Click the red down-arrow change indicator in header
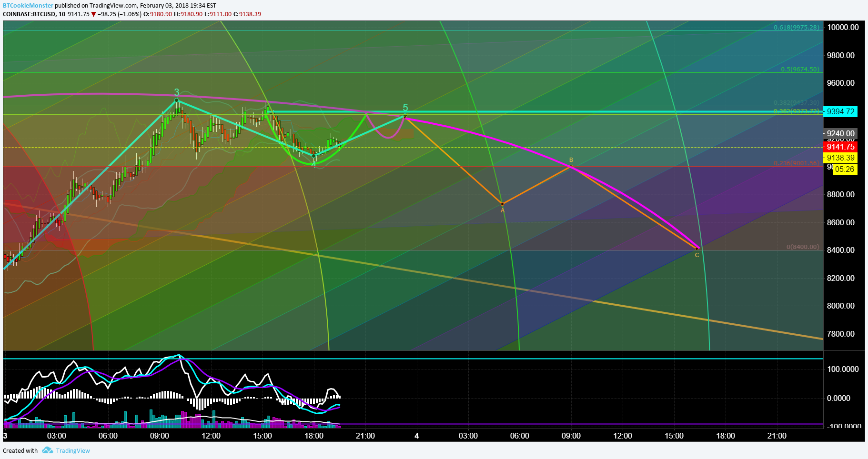The height and width of the screenshot is (459, 868). click(93, 14)
